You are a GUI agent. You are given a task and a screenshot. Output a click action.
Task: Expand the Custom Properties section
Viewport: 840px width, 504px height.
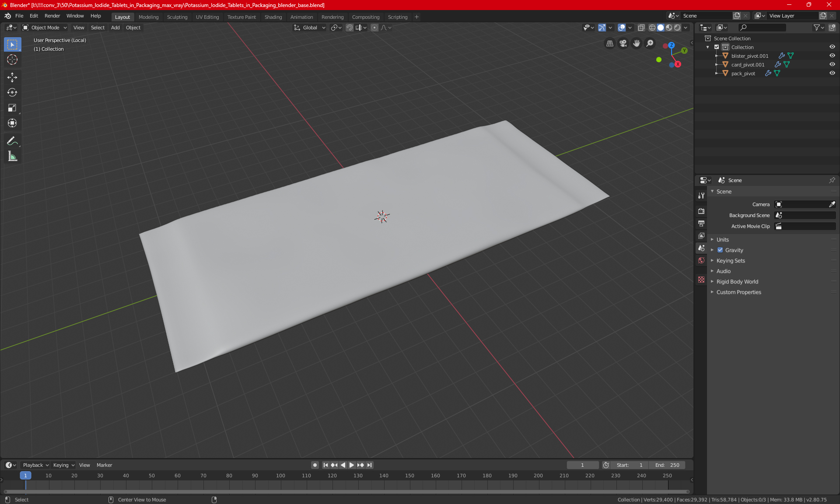coord(738,292)
